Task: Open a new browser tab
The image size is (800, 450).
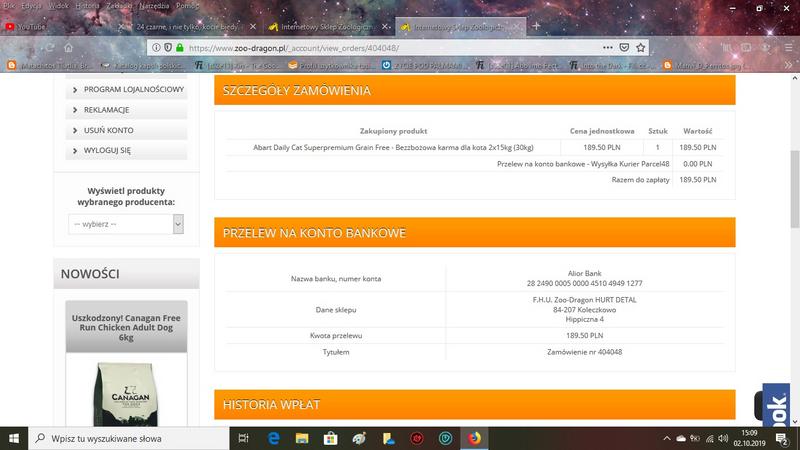Action: (x=536, y=26)
